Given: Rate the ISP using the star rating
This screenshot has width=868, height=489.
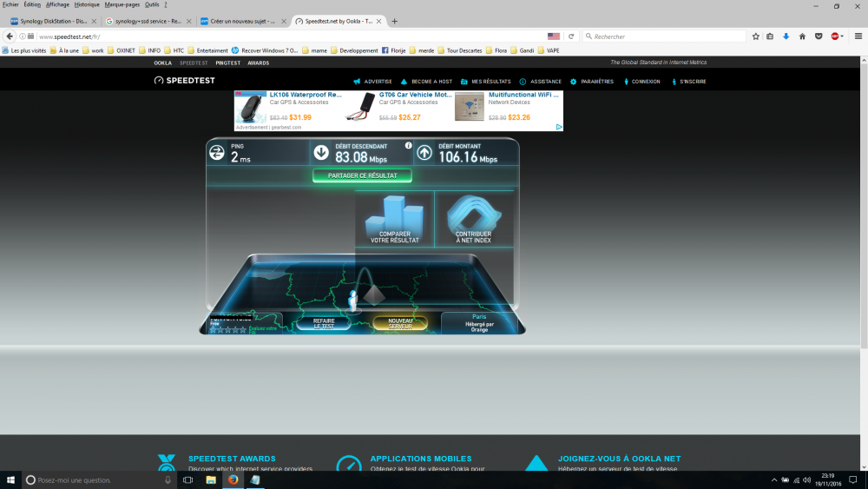Looking at the screenshot, I should point(227,330).
